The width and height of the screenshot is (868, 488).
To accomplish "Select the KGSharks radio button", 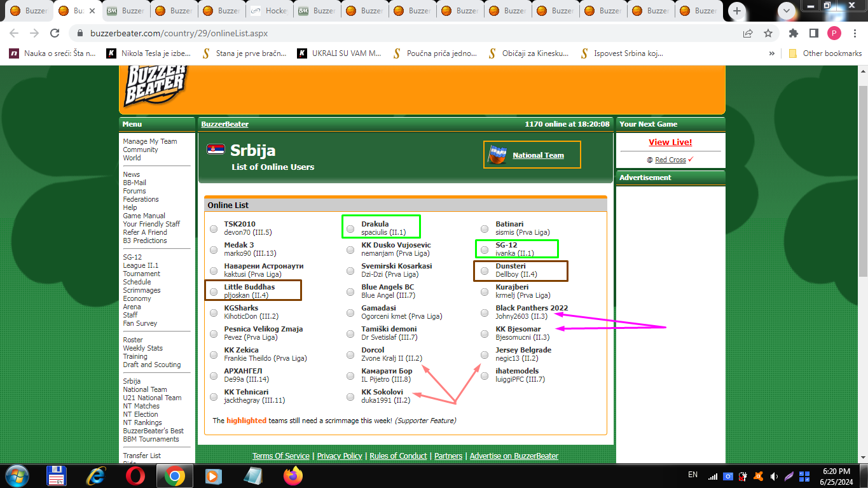I will (x=213, y=312).
